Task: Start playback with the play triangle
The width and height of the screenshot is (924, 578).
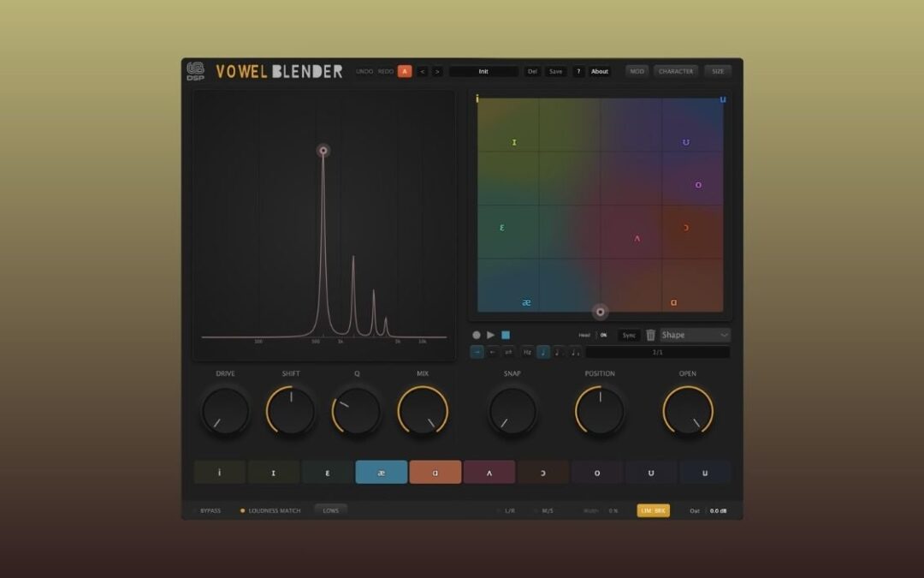Action: click(491, 335)
